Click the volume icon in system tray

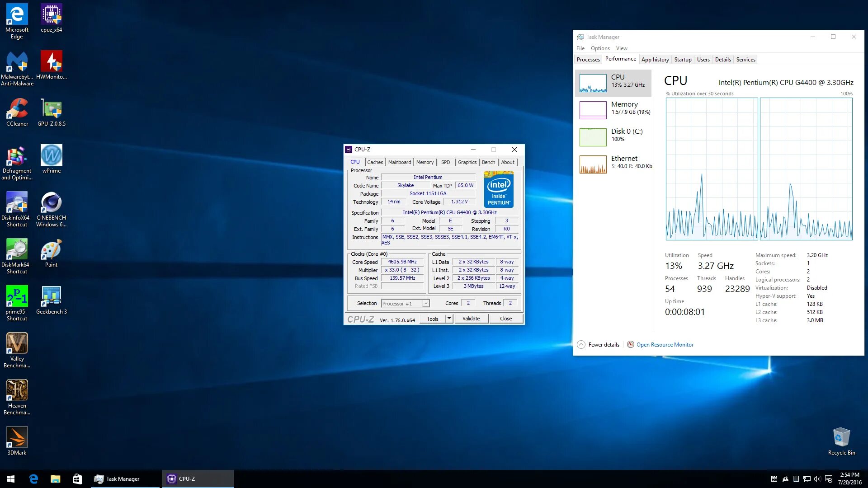pos(817,479)
